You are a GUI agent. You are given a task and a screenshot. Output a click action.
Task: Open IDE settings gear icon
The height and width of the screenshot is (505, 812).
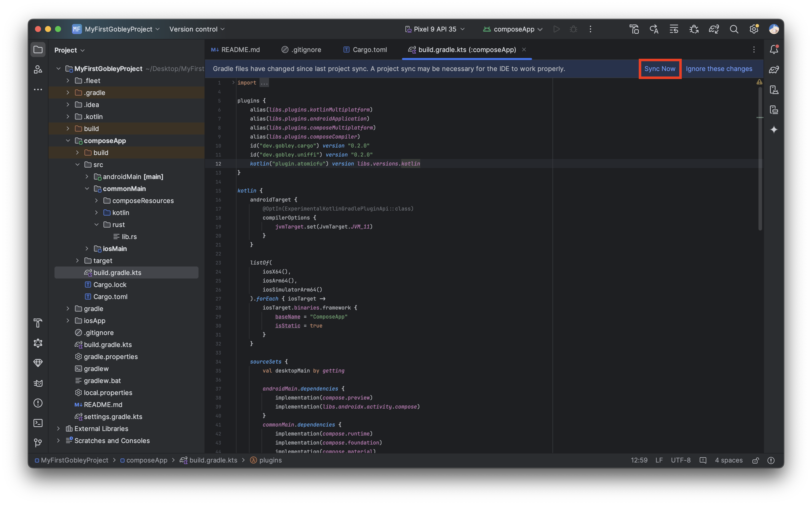coord(754,29)
